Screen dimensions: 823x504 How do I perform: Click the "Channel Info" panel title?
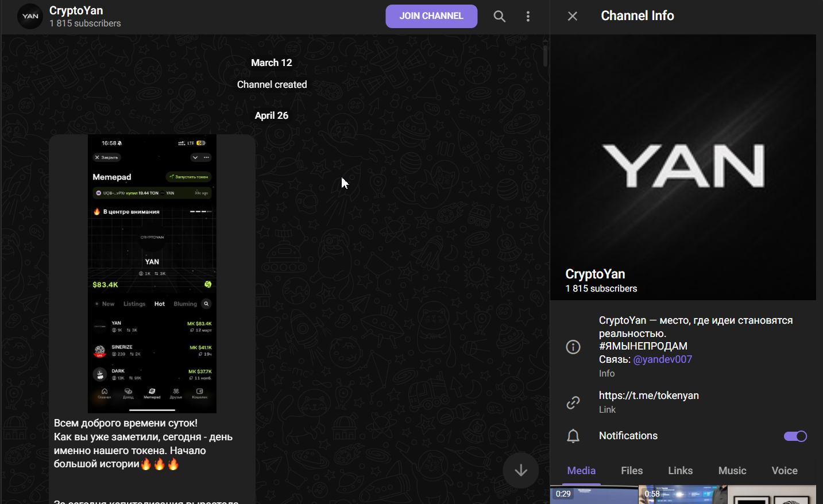point(637,15)
